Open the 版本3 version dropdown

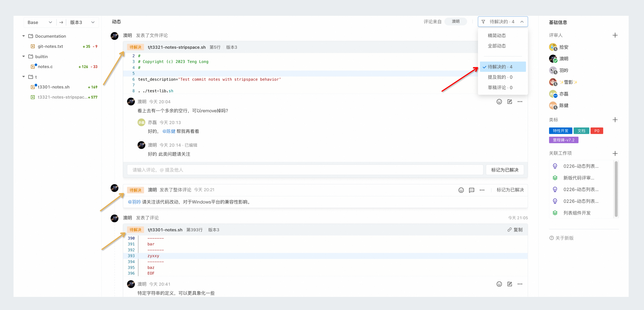point(82,22)
